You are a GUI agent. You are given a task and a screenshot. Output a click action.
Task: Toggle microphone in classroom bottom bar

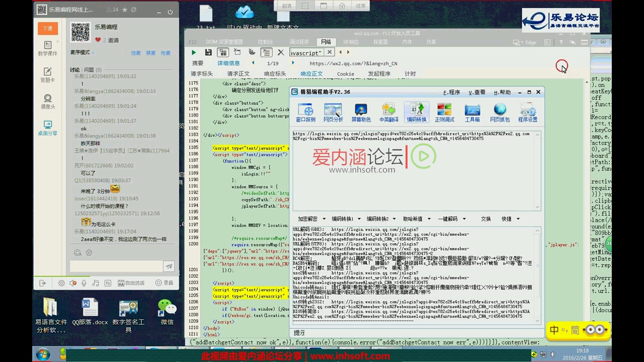84,283
